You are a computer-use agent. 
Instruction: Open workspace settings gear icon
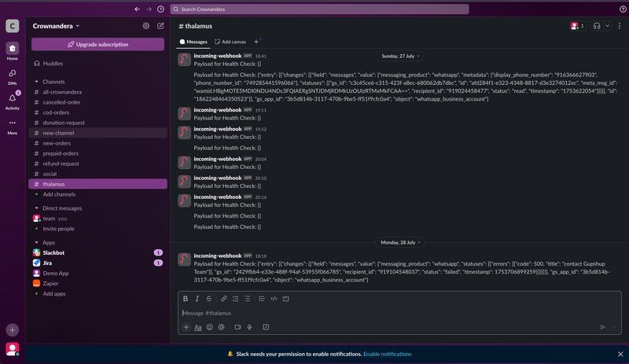146,26
